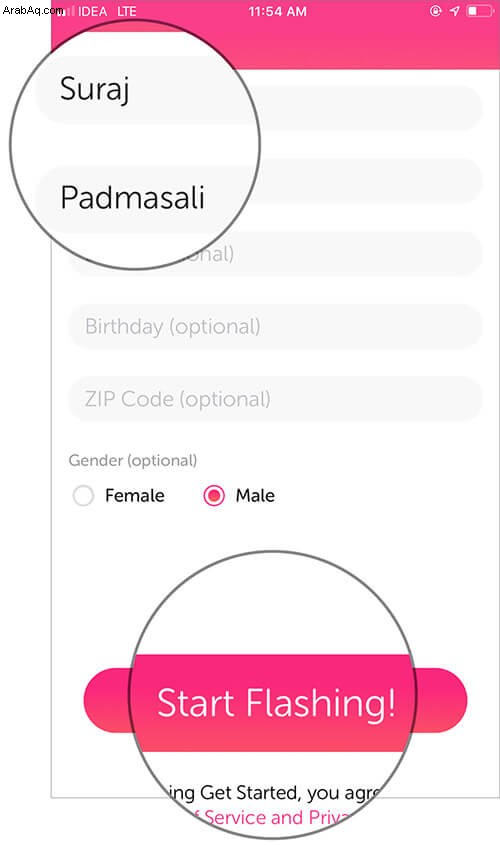Tap the ZIP Code (optional) field
Screen dimensions: 500x845
pyautogui.click(x=275, y=399)
